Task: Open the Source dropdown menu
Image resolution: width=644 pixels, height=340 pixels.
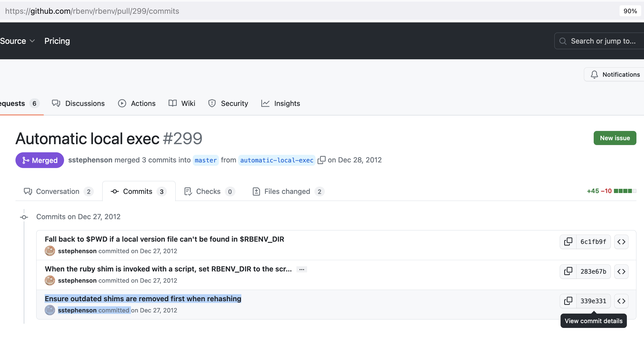Action: pos(17,41)
